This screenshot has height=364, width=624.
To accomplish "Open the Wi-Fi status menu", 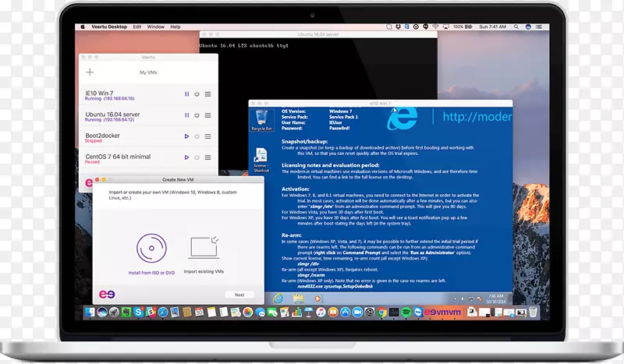I will tap(435, 27).
